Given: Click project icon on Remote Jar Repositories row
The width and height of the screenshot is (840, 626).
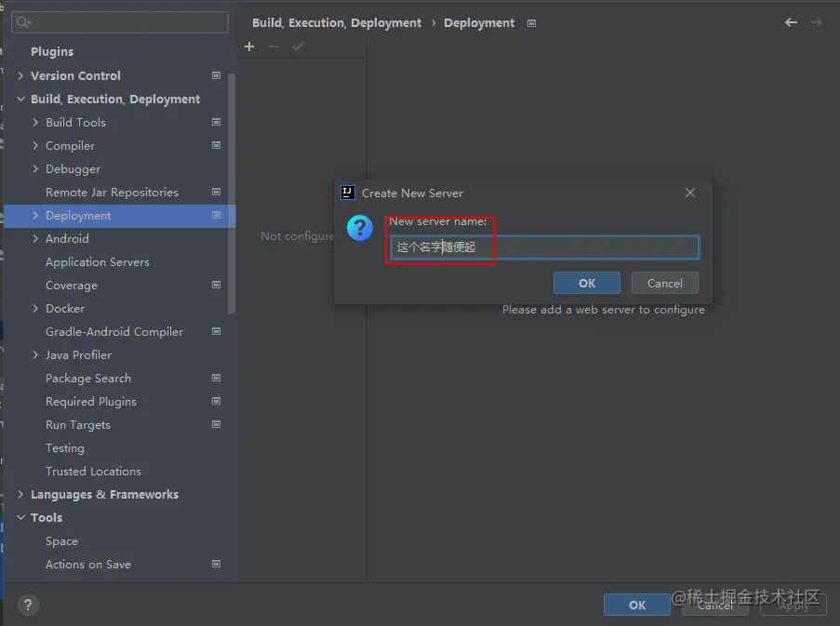Looking at the screenshot, I should coord(217,192).
